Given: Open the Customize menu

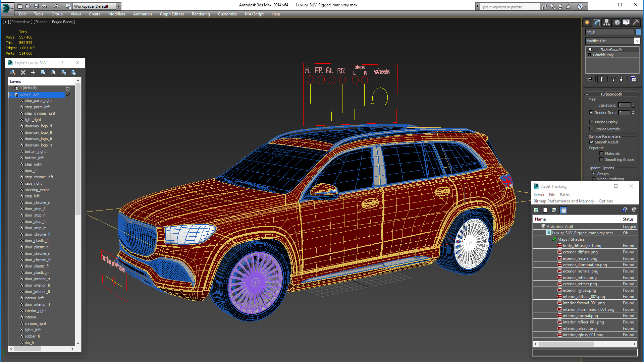Looking at the screenshot, I should tap(227, 14).
